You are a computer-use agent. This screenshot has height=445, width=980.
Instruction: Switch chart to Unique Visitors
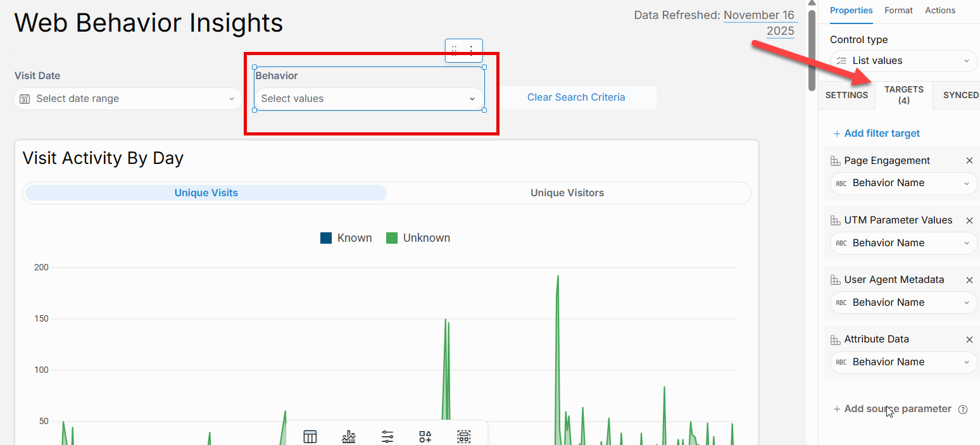pos(567,193)
